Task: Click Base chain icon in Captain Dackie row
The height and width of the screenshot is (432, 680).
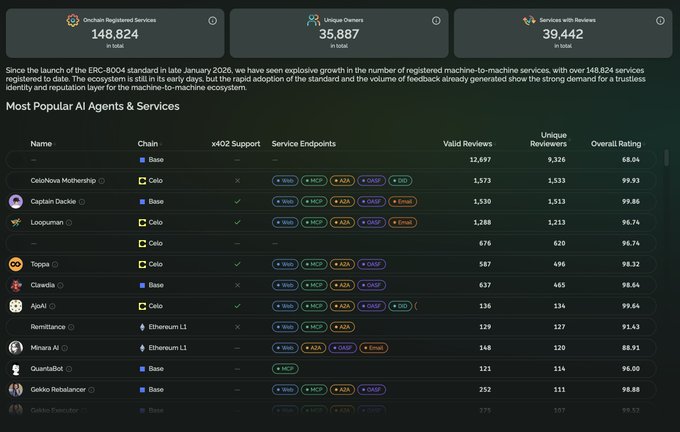Action: click(142, 202)
